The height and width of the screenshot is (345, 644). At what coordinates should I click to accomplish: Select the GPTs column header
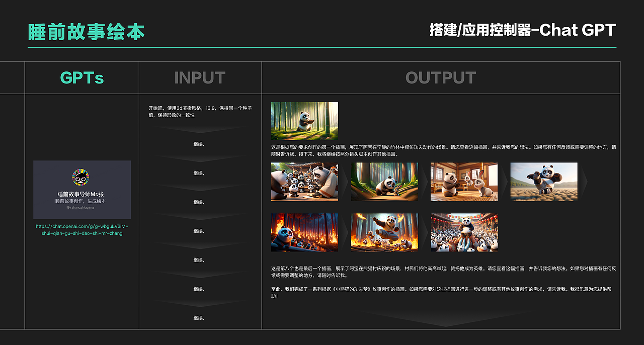point(82,78)
